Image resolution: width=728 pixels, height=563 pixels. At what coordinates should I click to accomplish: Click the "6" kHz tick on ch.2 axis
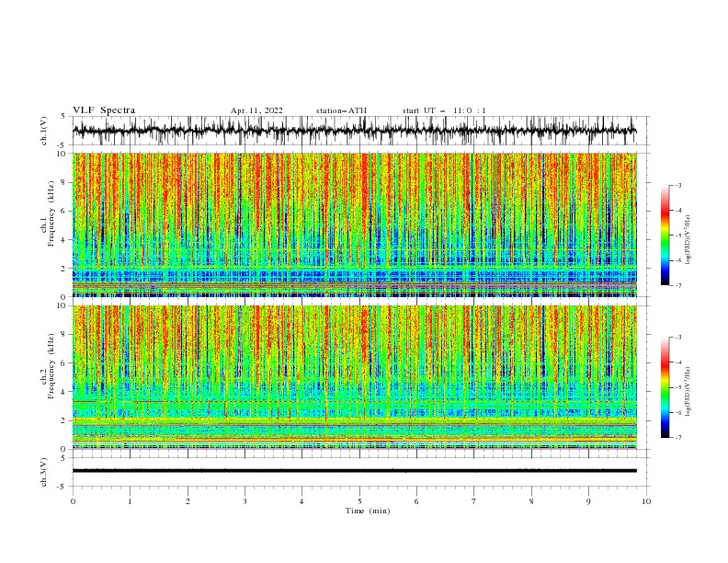64,362
